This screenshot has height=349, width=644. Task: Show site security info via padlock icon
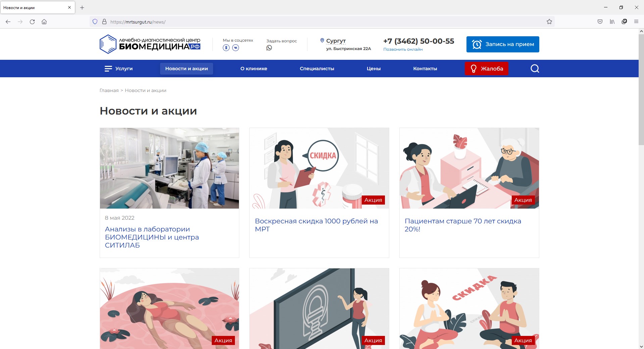104,22
